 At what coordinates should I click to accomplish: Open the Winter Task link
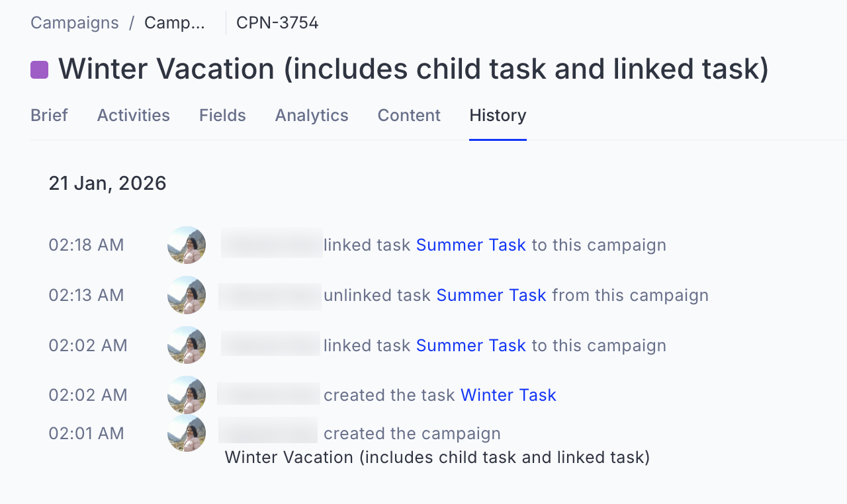point(508,395)
